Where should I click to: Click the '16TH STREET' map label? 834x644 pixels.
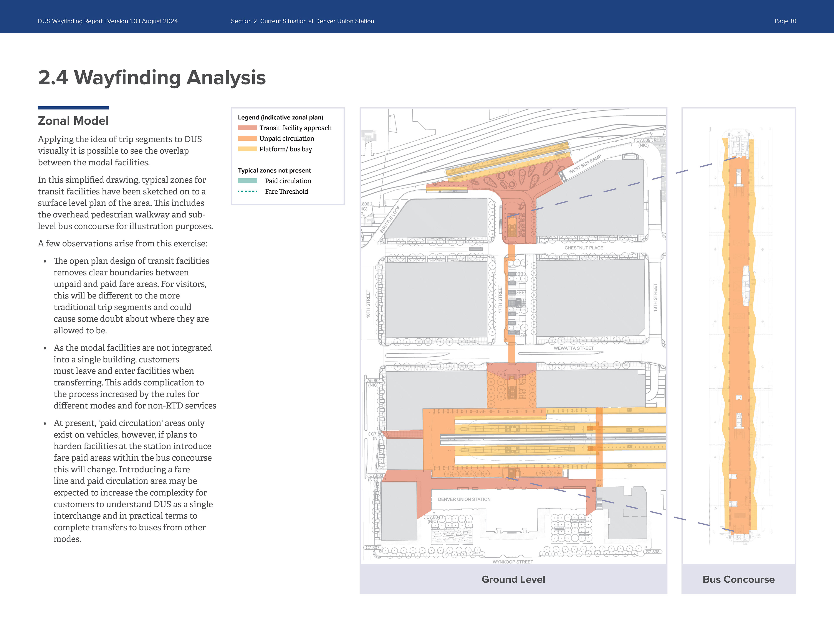click(x=369, y=304)
